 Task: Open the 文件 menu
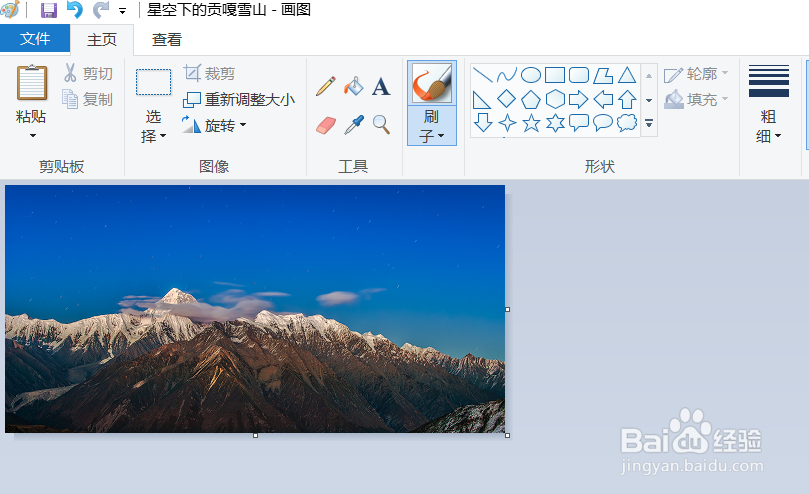point(35,38)
